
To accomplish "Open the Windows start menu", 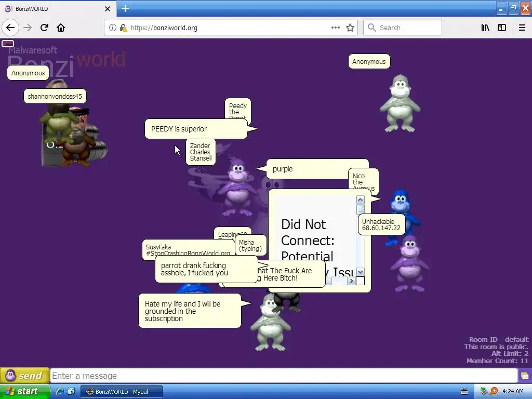I will tap(24, 392).
